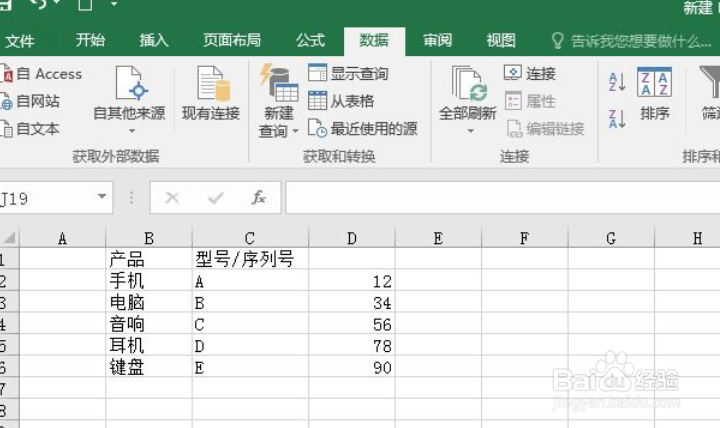Image resolution: width=720 pixels, height=428 pixels.
Task: Open the Name Box dropdown arrow
Action: point(102,197)
